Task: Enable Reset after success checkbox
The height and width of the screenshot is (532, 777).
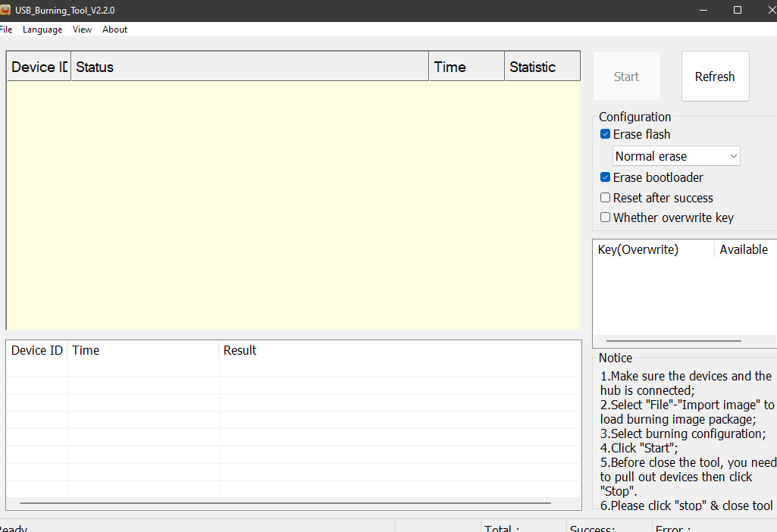Action: click(x=605, y=198)
